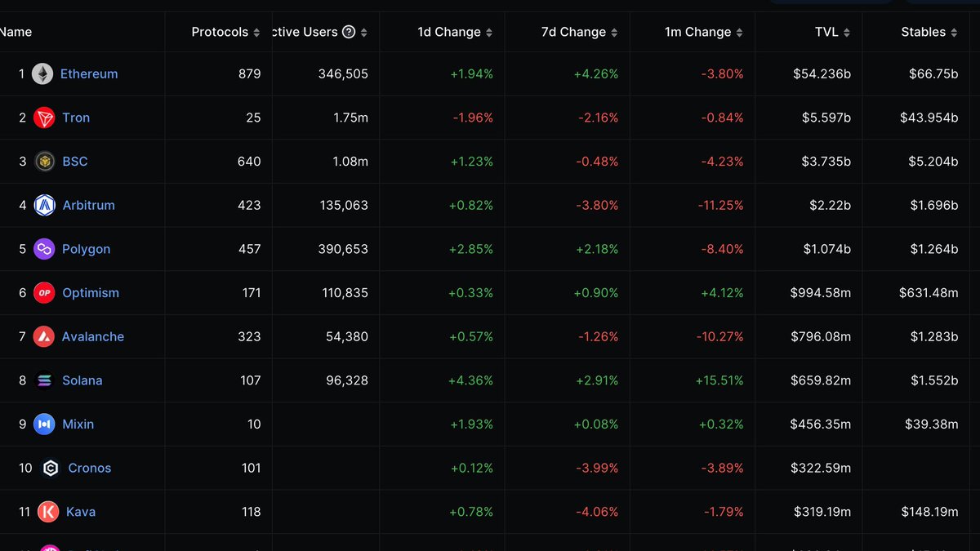Click the Mixin logo icon
This screenshot has height=551, width=980.
[43, 424]
